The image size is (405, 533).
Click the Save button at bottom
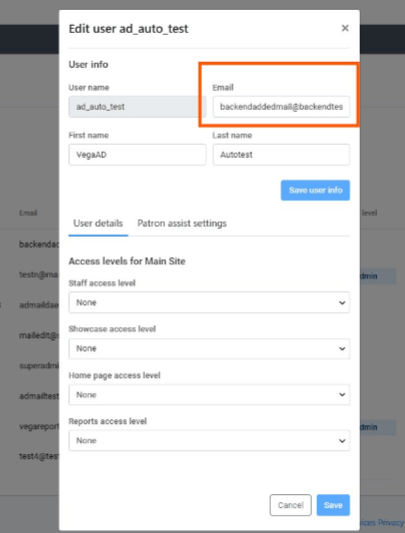pos(333,505)
